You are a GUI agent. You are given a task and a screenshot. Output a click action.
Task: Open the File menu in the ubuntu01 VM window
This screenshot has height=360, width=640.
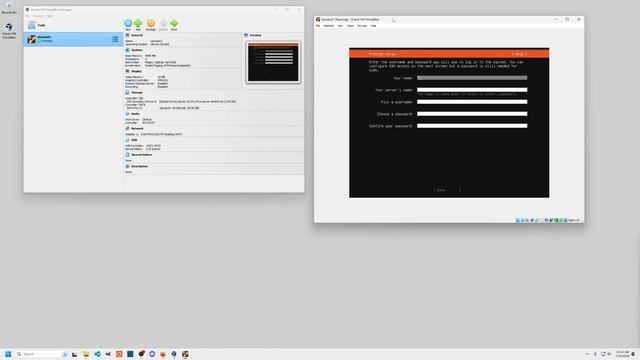click(x=318, y=26)
